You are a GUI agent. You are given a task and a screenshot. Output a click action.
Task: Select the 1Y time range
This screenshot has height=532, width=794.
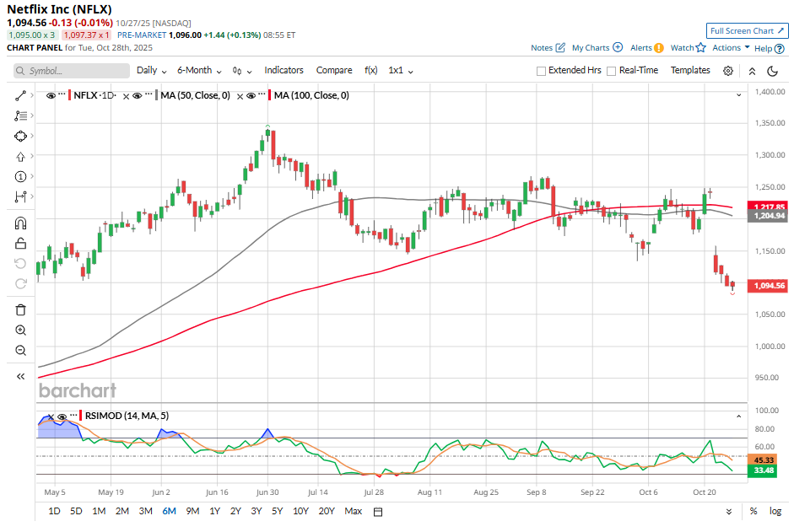point(214,512)
